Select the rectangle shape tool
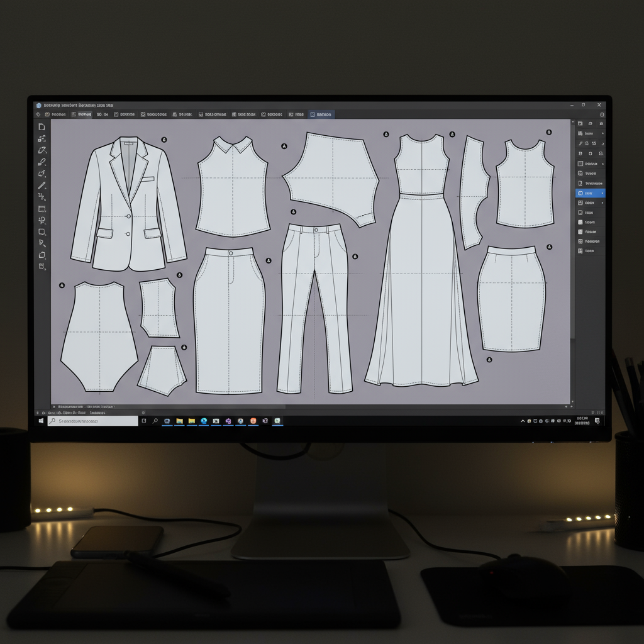 [42, 232]
